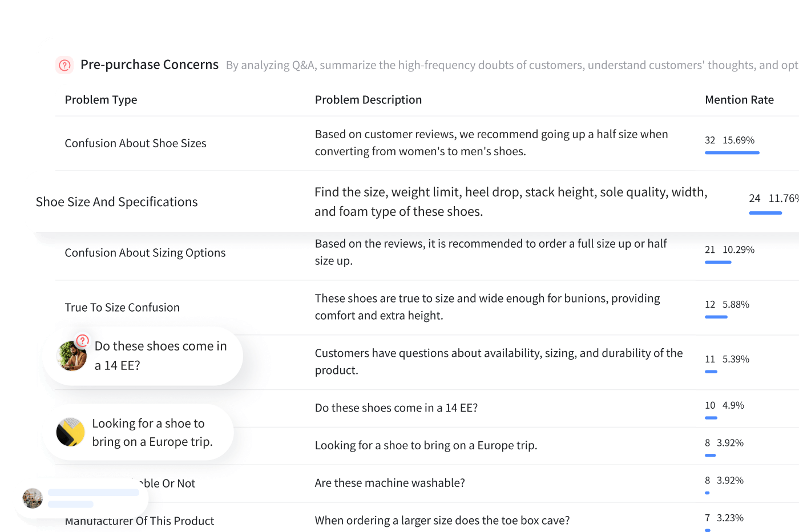Click the Problem Description column header

pos(368,100)
